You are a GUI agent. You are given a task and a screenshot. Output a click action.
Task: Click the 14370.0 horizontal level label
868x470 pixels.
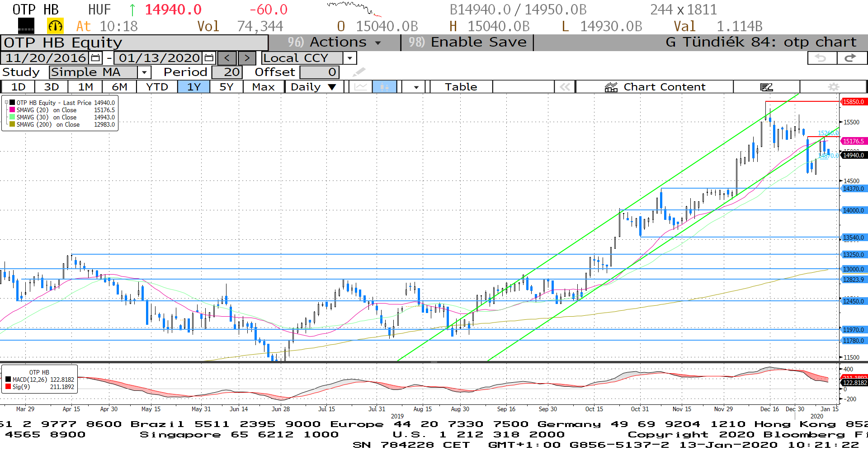854,189
